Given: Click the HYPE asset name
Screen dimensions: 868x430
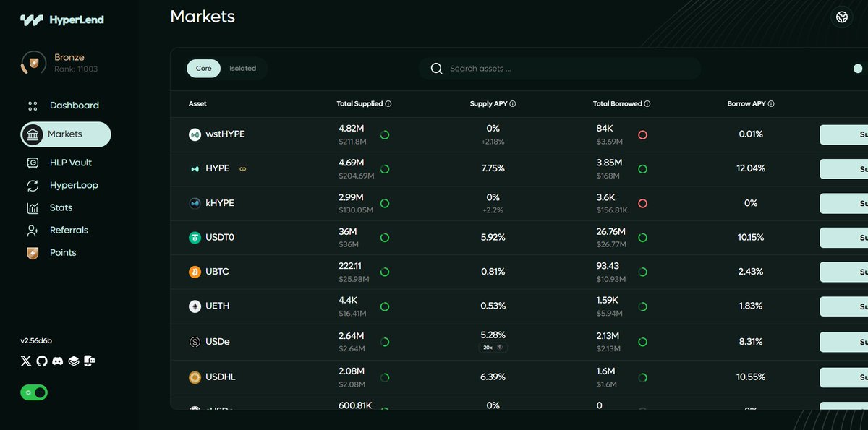Looking at the screenshot, I should tap(217, 168).
